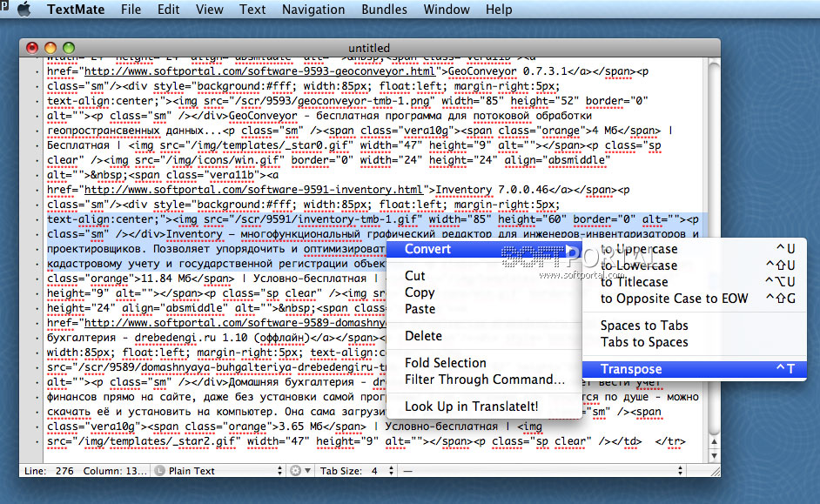
Task: Open the Plain Text language dropdown
Action: pyautogui.click(x=219, y=471)
